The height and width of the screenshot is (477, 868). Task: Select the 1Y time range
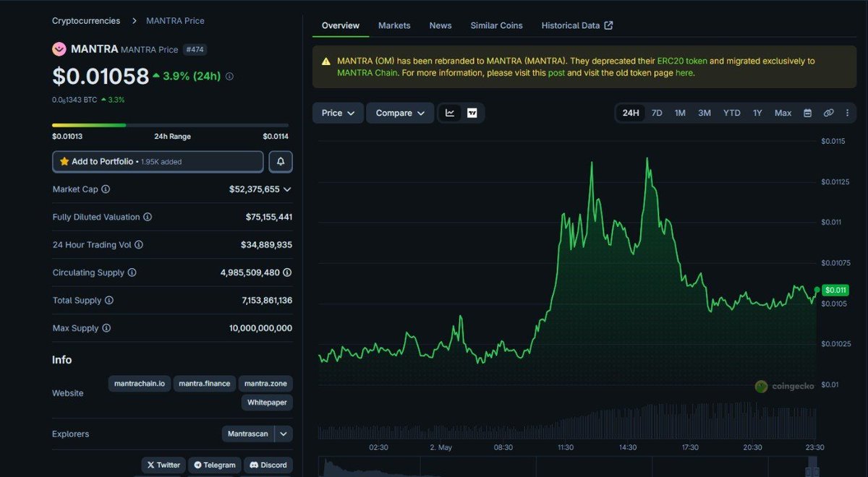757,113
